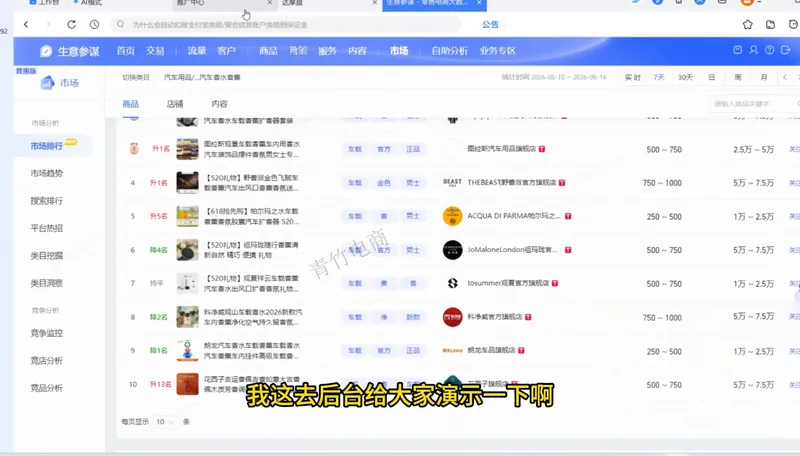Image resolution: width=800 pixels, height=456 pixels.
Task: Open 科净威官方旗舰店 link
Action: (495, 317)
